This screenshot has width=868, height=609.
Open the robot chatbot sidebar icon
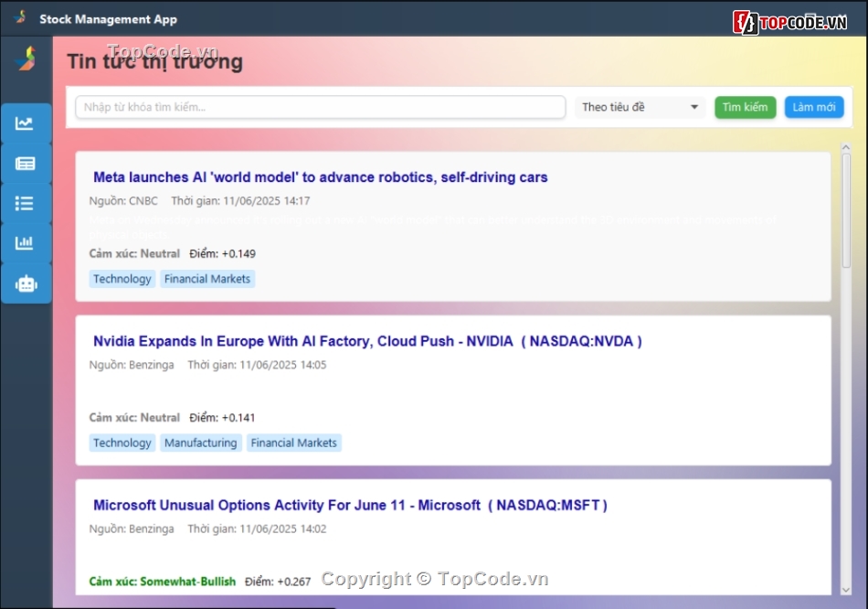point(26,283)
